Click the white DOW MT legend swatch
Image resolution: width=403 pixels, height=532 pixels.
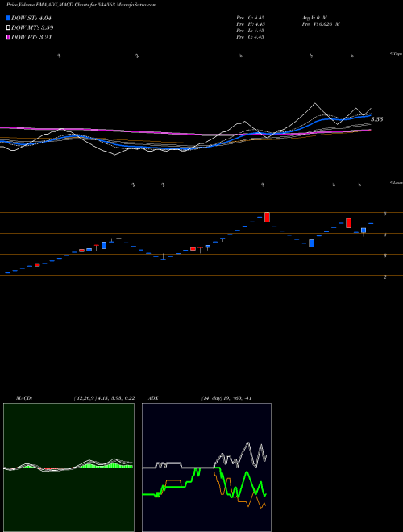[8, 28]
